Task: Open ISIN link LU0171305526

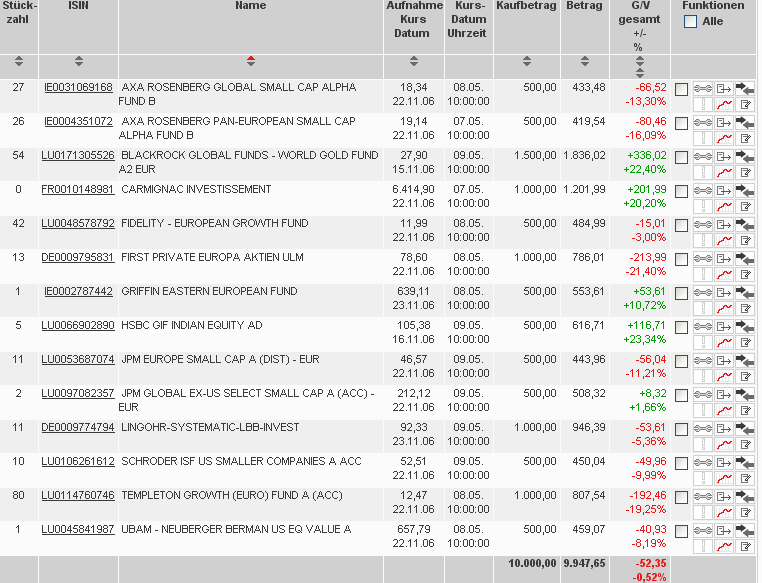Action: coord(78,155)
